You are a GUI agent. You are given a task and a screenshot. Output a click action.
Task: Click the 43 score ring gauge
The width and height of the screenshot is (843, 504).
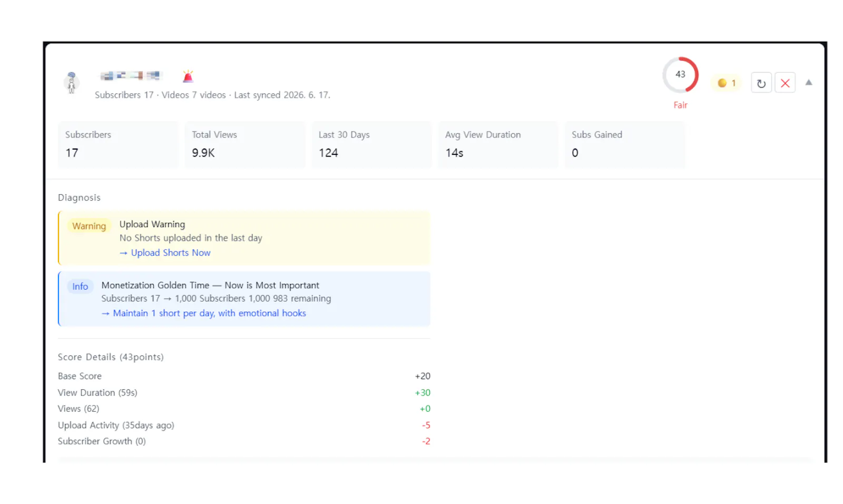[680, 75]
